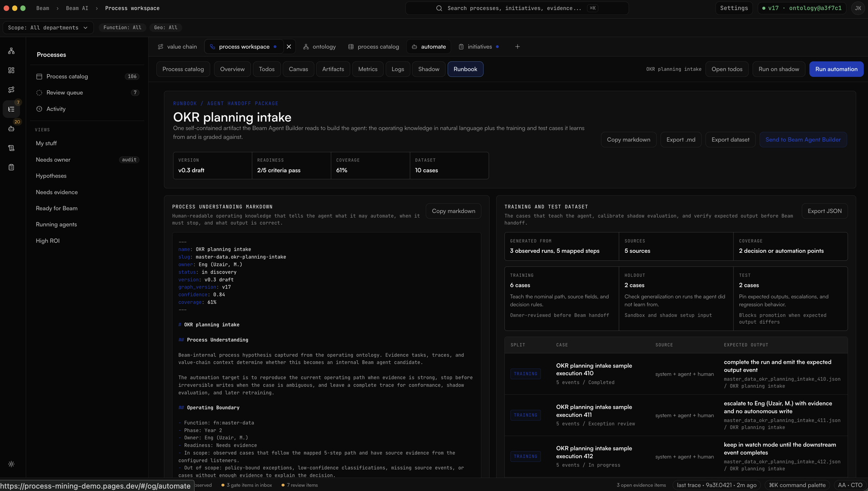Open Running agents view
The height and width of the screenshot is (491, 868).
pos(87,224)
